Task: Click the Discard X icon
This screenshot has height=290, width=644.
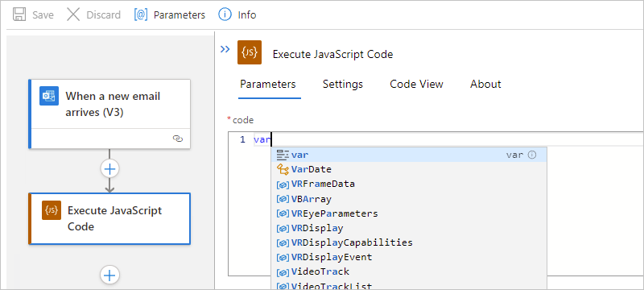Action: click(x=73, y=14)
